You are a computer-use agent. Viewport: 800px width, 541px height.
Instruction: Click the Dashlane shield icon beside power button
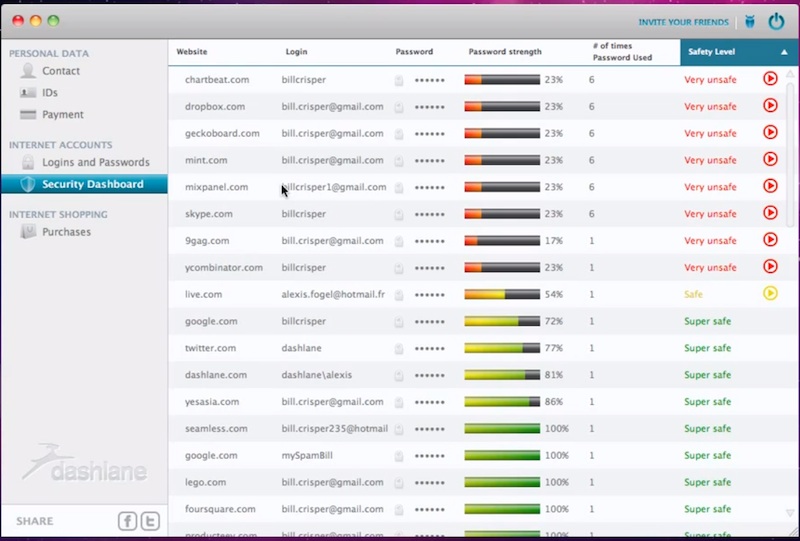(749, 22)
